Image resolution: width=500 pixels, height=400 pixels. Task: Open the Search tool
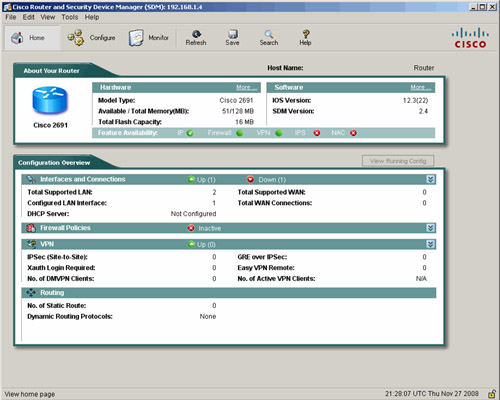[x=269, y=38]
